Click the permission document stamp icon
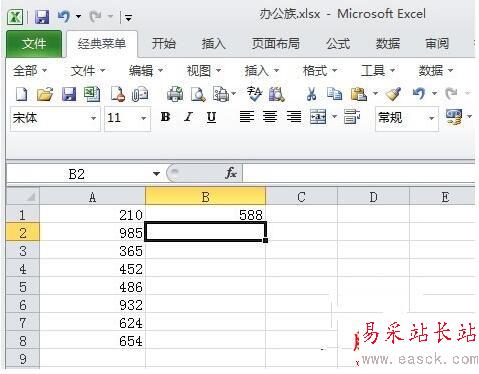The height and width of the screenshot is (374, 479). coord(118,94)
